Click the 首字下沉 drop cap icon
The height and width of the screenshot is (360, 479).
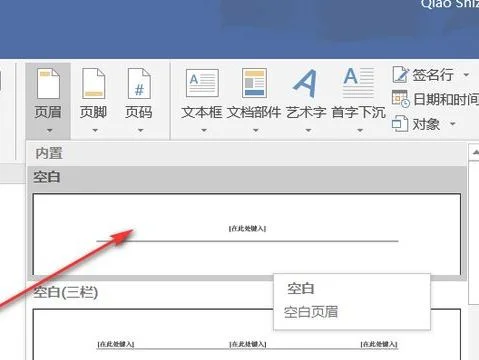[x=358, y=83]
